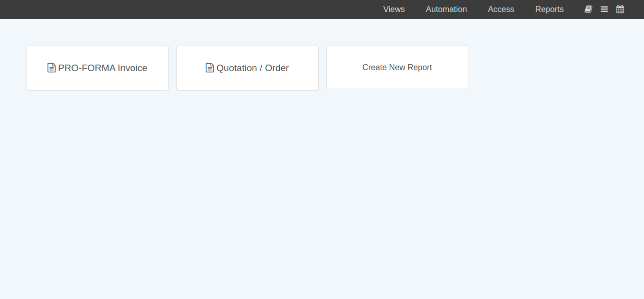This screenshot has height=299, width=644.
Task: Click the word 'Invoice' in the first card
Action: pos(132,68)
